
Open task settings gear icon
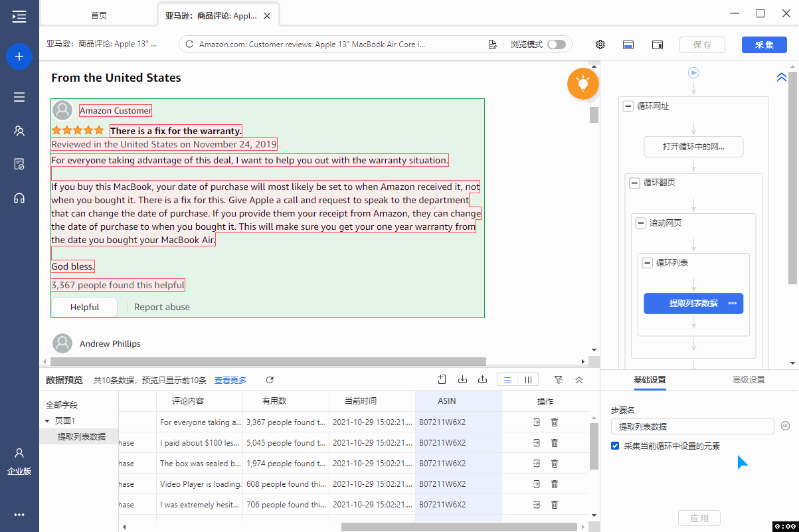[600, 44]
